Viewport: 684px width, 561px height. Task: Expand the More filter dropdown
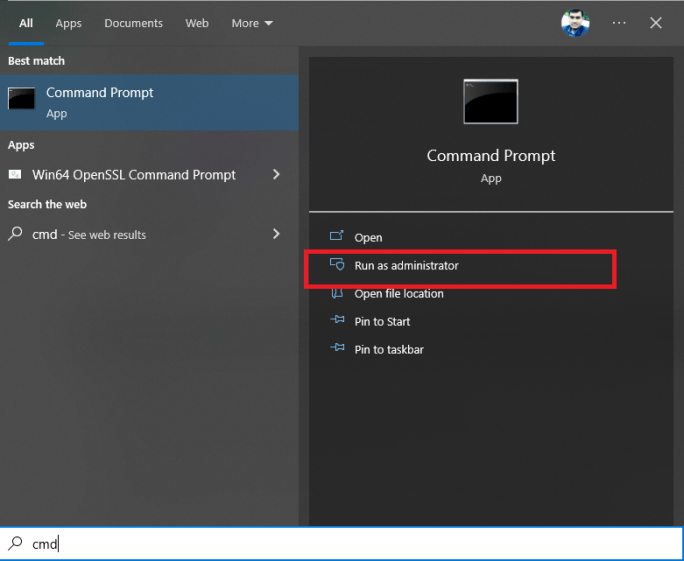(x=252, y=23)
